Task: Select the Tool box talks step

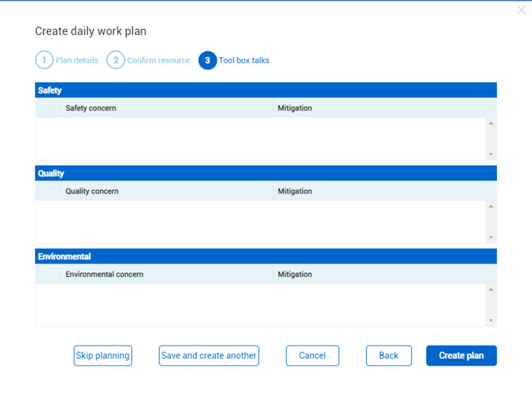Action: [244, 60]
